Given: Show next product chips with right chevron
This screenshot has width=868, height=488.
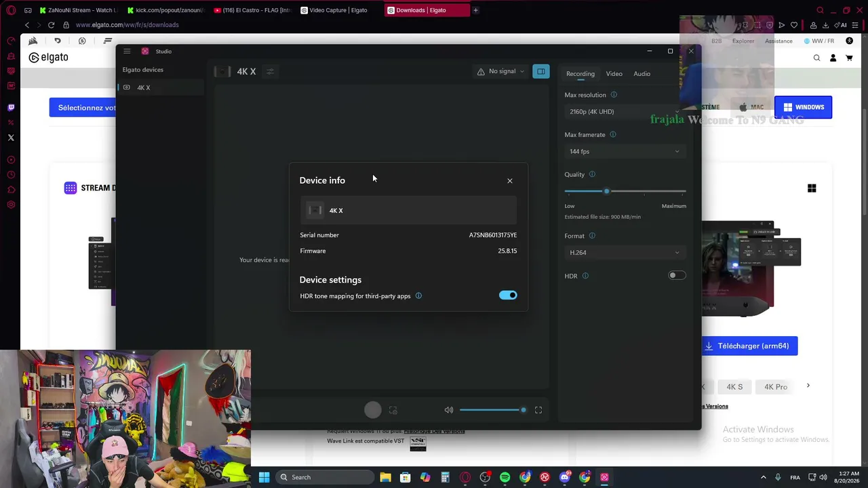Looking at the screenshot, I should 808,386.
